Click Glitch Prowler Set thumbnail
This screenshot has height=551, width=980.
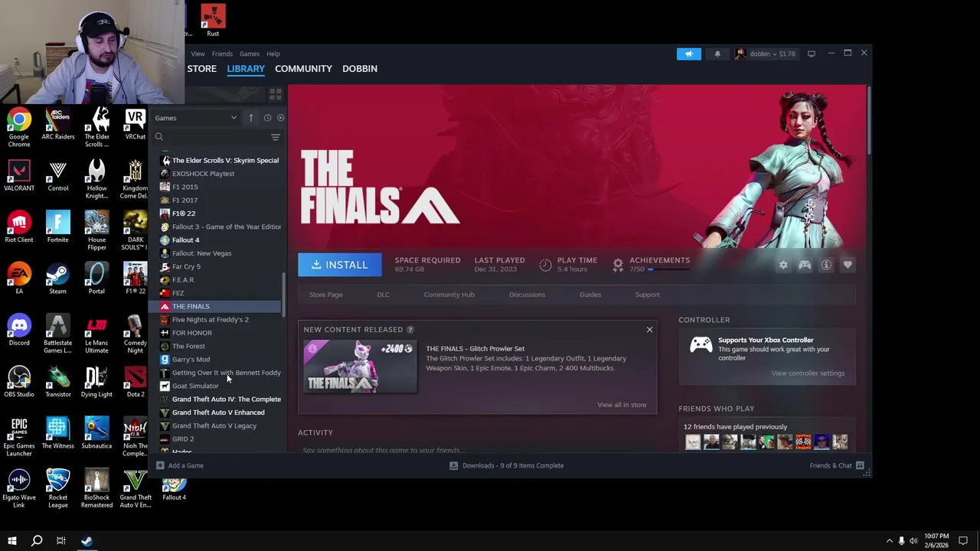coord(360,367)
